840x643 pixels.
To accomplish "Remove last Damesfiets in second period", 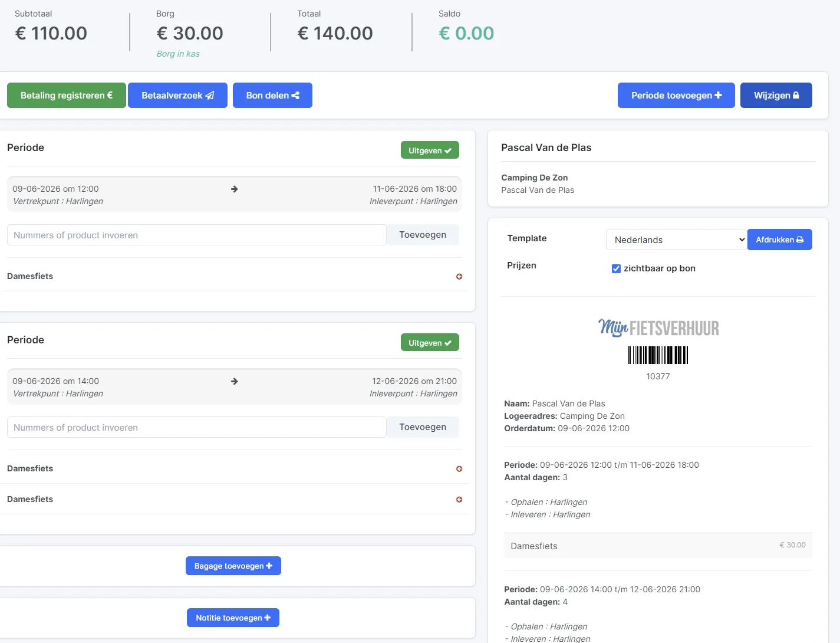I will [459, 500].
